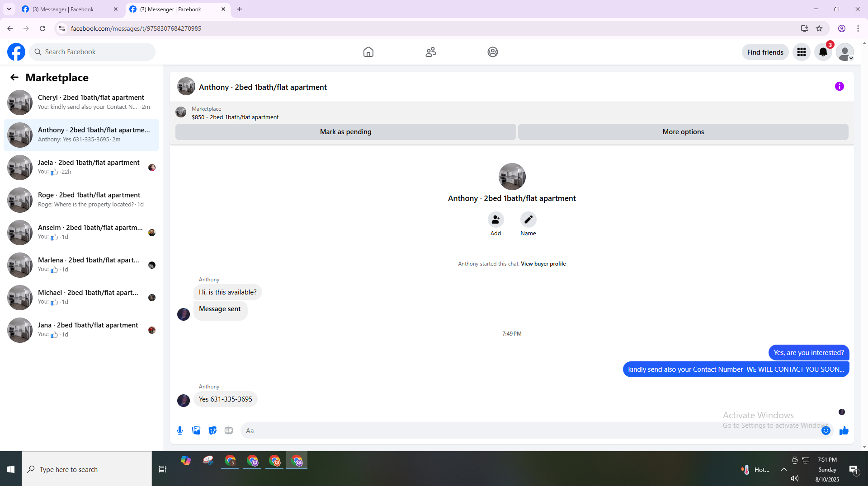This screenshot has width=868, height=486.
Task: Open the Groups icon in top navigation
Action: tap(493, 52)
